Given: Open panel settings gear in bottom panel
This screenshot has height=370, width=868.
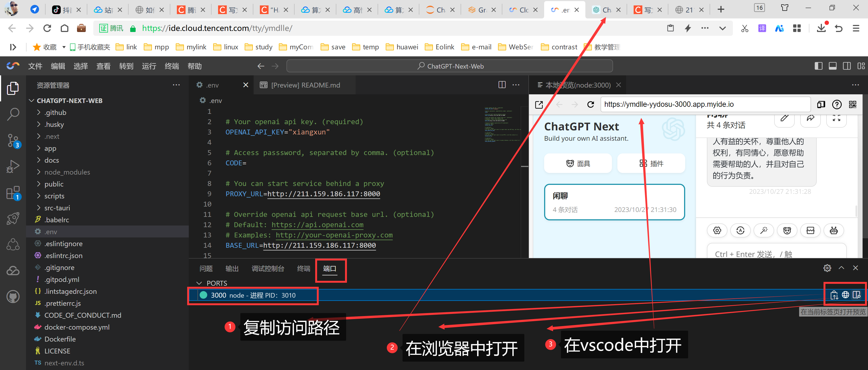Looking at the screenshot, I should (x=827, y=268).
